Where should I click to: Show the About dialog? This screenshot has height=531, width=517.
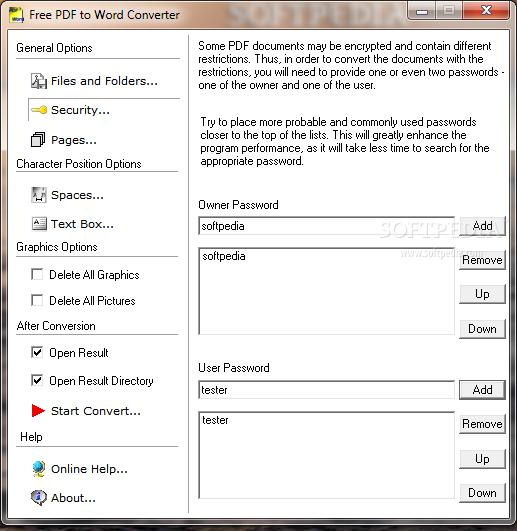click(73, 498)
